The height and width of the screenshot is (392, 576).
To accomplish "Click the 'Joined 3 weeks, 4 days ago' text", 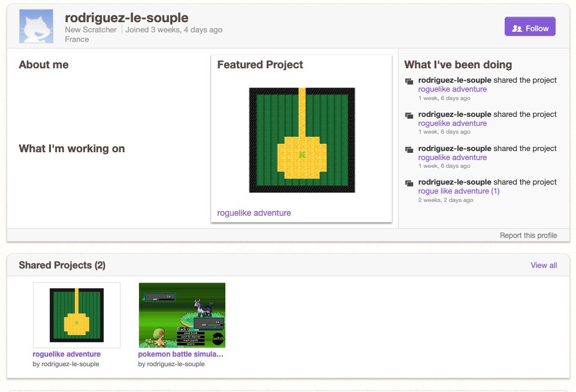I will coord(174,30).
